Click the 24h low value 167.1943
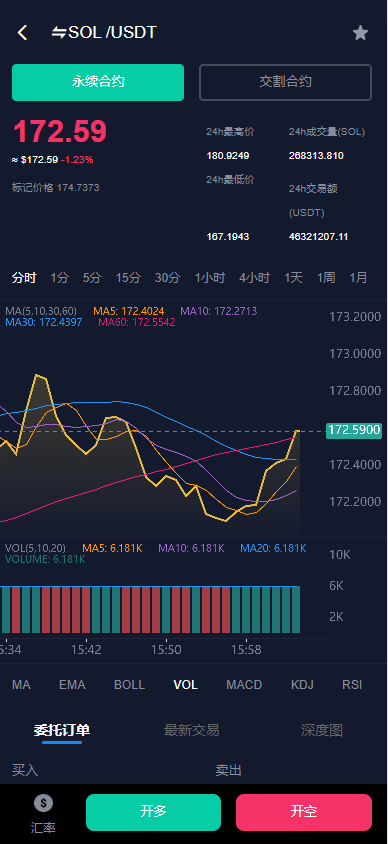 [228, 236]
